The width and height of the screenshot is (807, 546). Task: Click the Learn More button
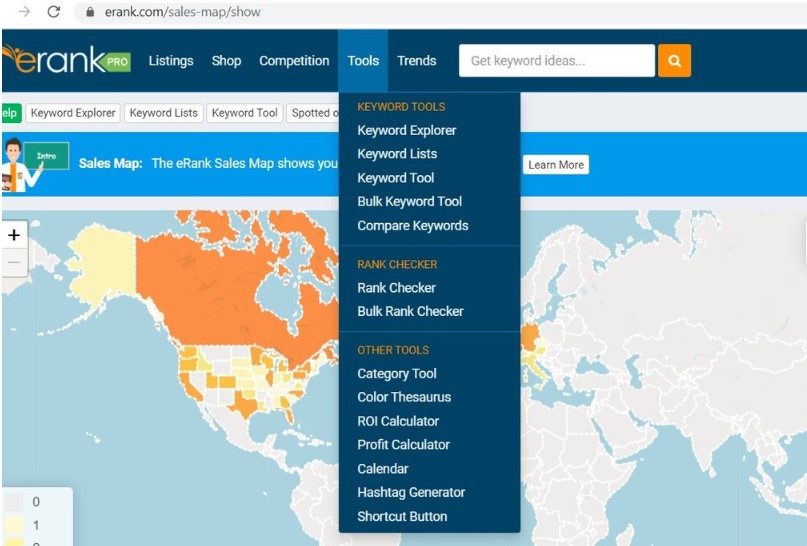556,165
